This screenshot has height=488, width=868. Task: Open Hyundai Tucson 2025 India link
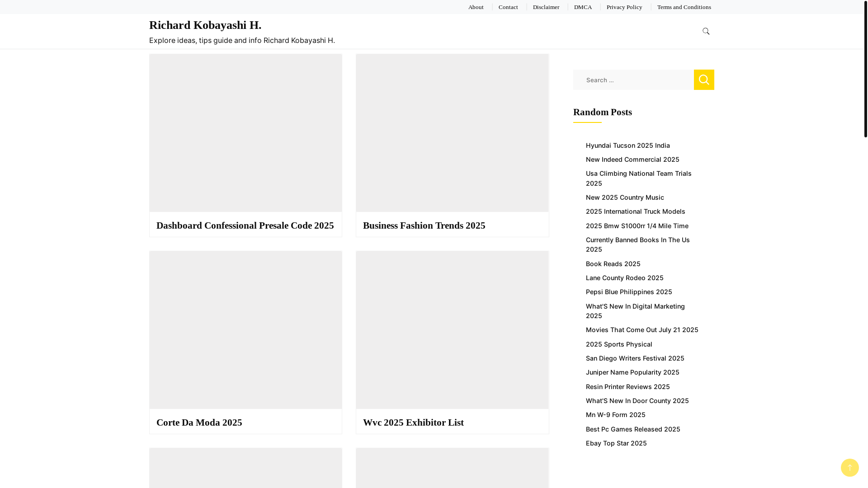point(627,145)
